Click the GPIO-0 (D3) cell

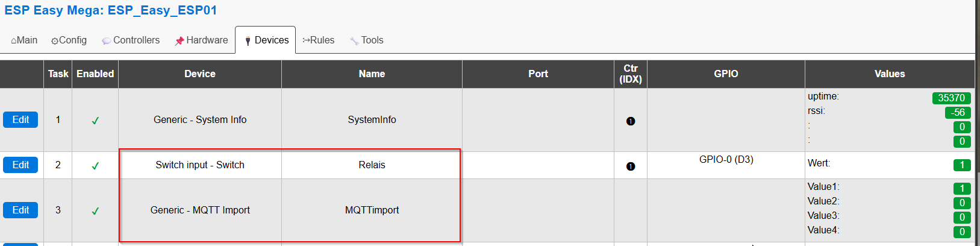click(x=726, y=160)
